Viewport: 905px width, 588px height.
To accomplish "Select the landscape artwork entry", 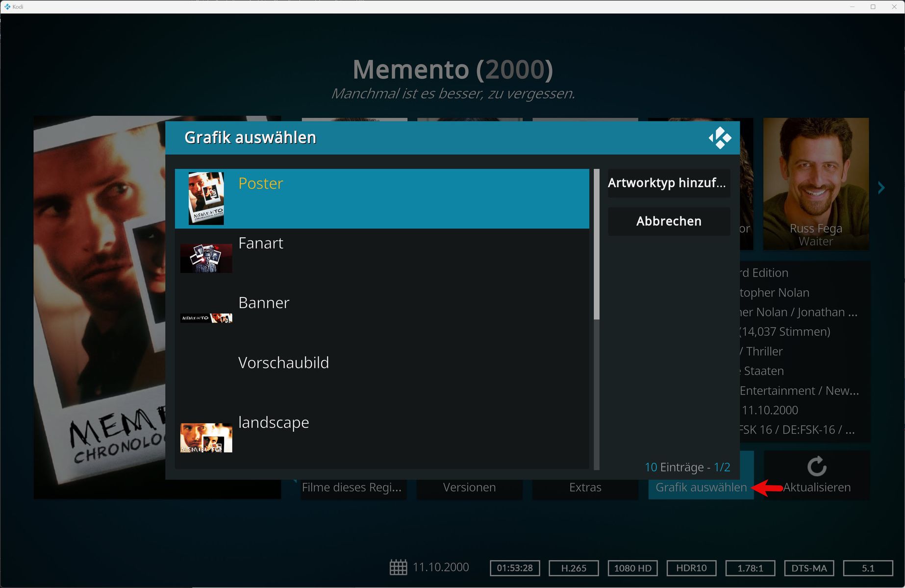I will click(382, 438).
